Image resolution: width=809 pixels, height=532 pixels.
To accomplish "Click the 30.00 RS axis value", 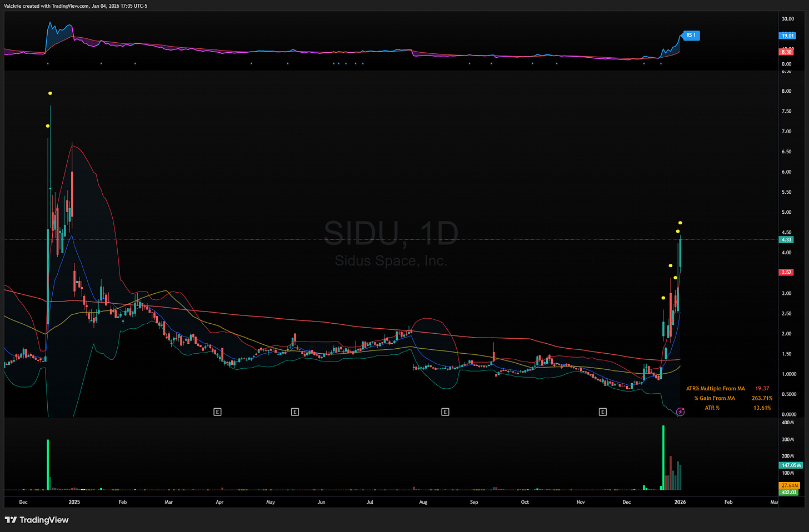I will click(788, 19).
